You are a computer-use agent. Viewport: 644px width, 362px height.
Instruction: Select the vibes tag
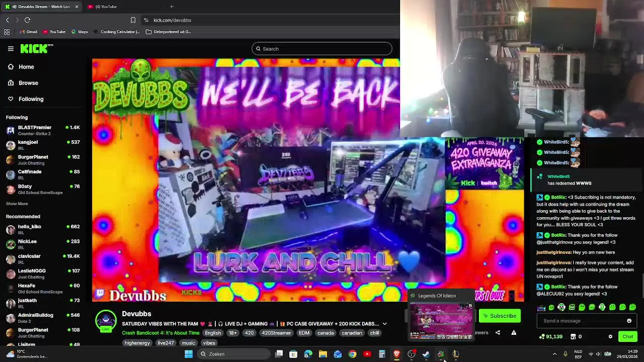pyautogui.click(x=209, y=343)
